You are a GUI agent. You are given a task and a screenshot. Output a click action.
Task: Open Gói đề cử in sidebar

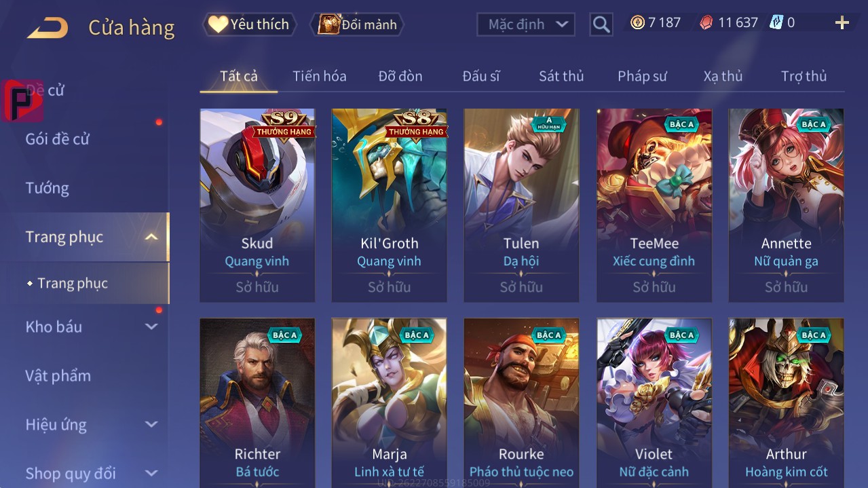click(58, 139)
